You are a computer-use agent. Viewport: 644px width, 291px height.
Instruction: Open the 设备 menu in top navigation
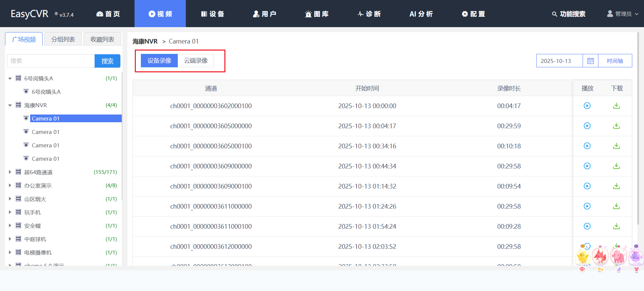click(212, 14)
